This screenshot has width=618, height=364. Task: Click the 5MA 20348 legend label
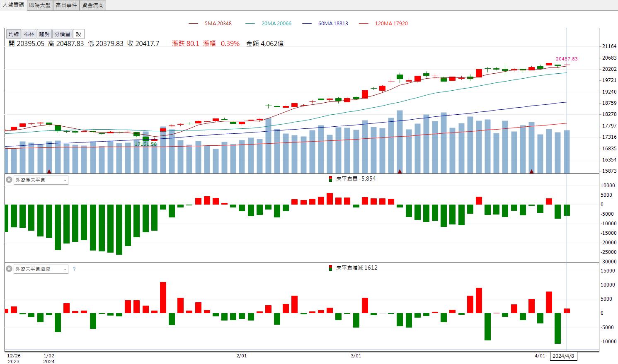pyautogui.click(x=218, y=24)
